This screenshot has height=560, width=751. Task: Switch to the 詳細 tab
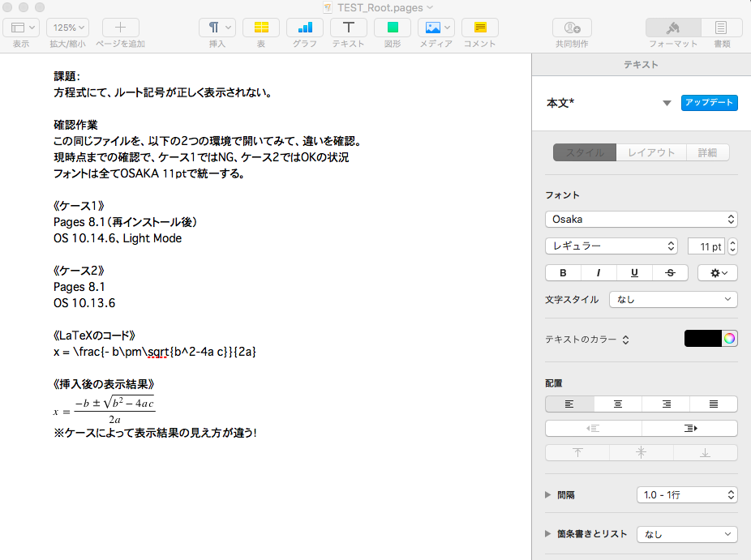pyautogui.click(x=707, y=152)
